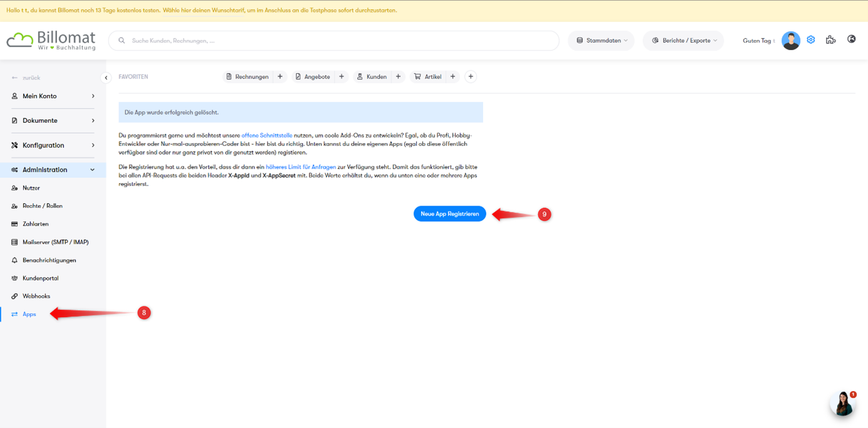
Task: Expand the Konfiguration sidebar section
Action: tap(53, 145)
